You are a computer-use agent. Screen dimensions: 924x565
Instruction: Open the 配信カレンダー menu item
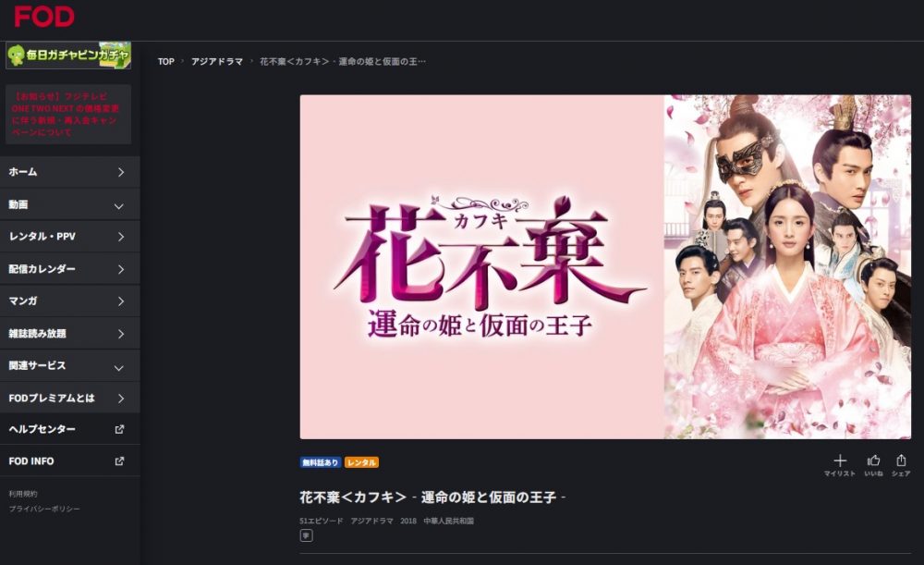pyautogui.click(x=69, y=269)
